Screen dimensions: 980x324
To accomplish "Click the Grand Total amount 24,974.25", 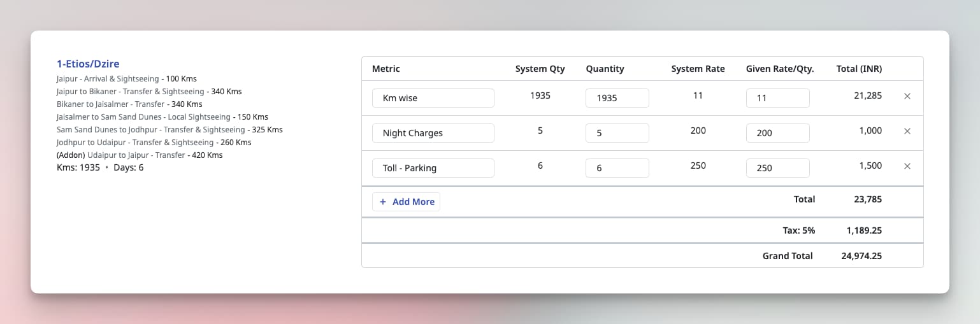I will pos(861,256).
